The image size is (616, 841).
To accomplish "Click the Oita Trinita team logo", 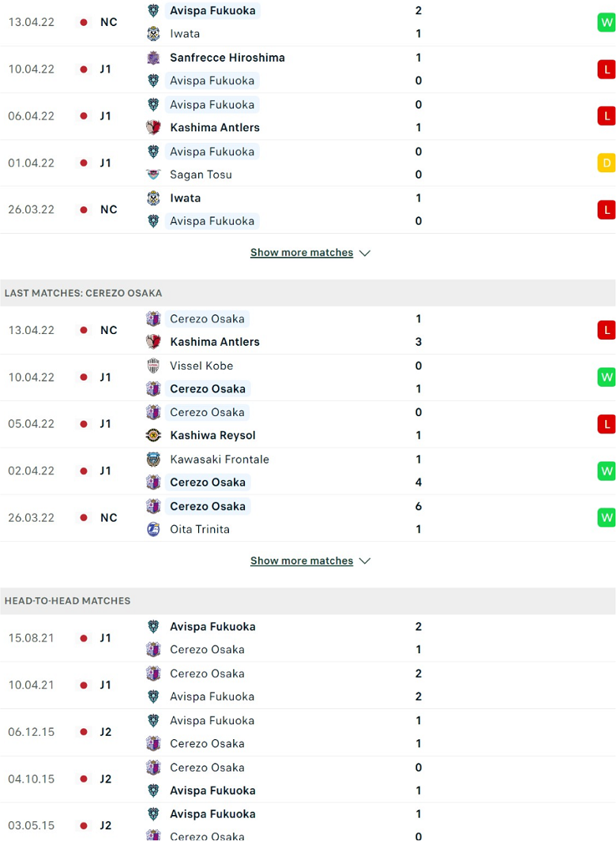I will pyautogui.click(x=153, y=529).
